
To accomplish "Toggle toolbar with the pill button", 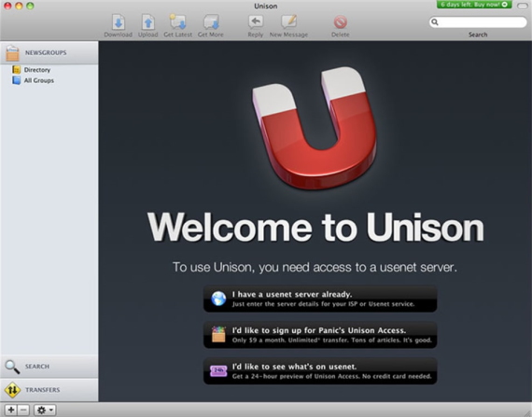I will click(522, 6).
